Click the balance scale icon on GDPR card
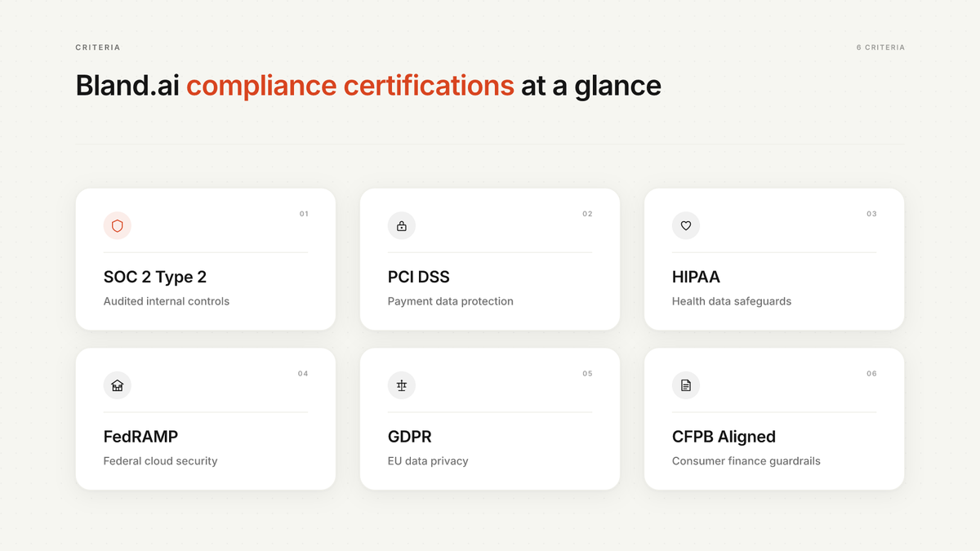The height and width of the screenshot is (551, 980). click(x=402, y=386)
